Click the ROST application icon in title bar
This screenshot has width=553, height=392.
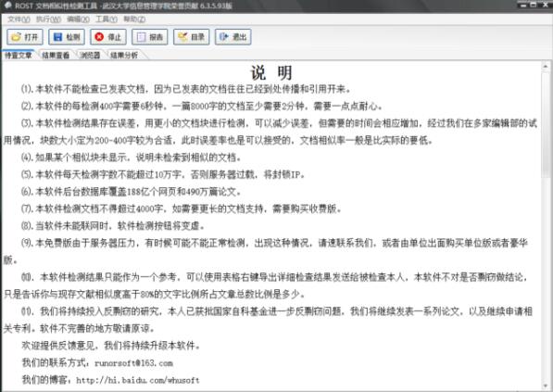click(x=7, y=6)
